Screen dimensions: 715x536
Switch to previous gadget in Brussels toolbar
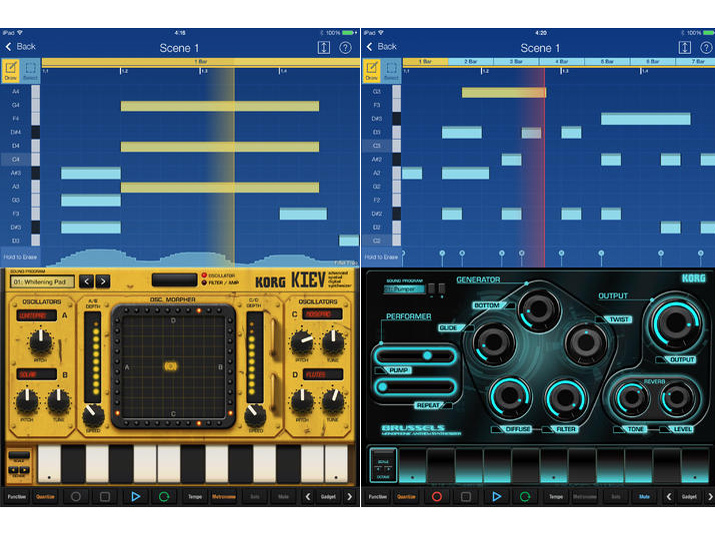(669, 497)
